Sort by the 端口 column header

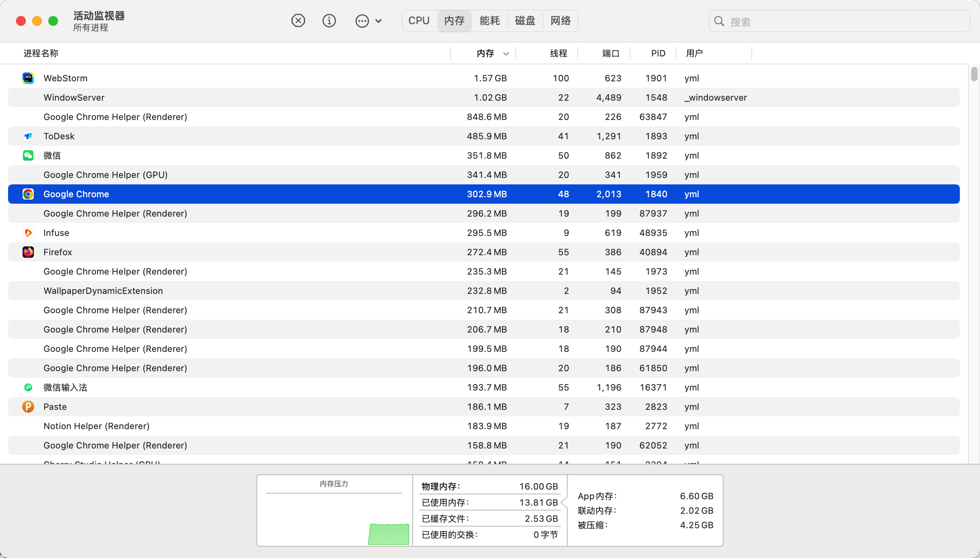[611, 53]
